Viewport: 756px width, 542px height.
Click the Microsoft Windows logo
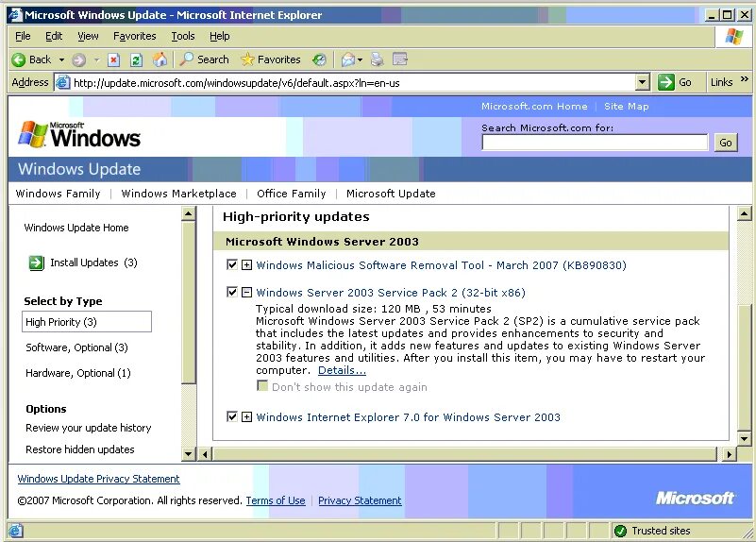[79, 134]
